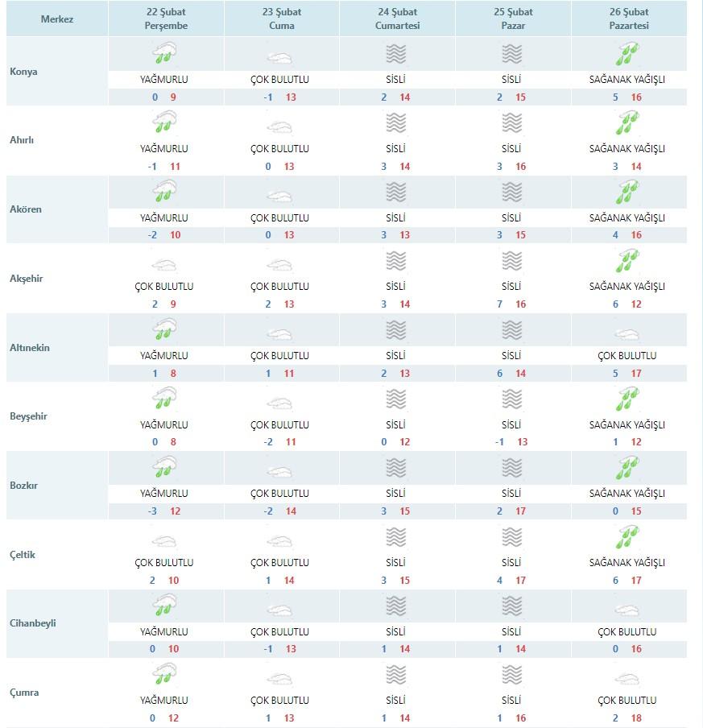This screenshot has width=703, height=728.
Task: Click Altınekin cloudy icon for 26 Şubat Pazartesi
Action: 627,334
